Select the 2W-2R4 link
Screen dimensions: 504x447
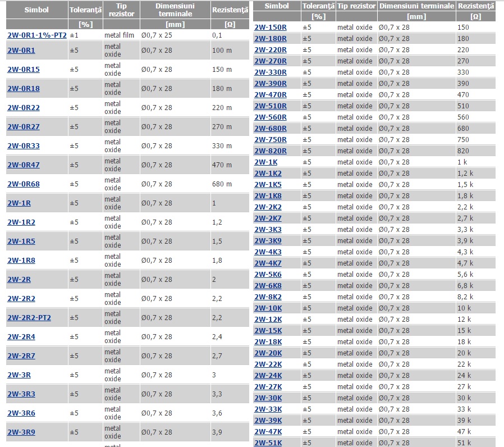21,337
